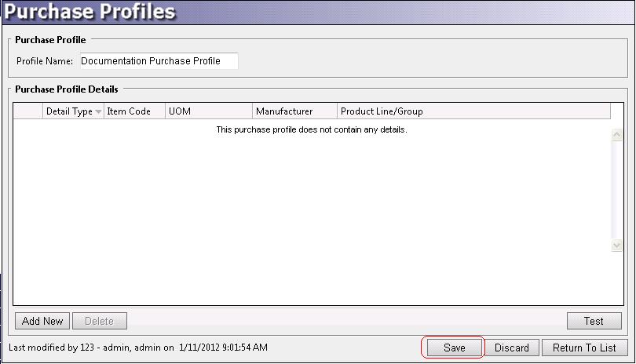
Task: Click the empty details grid message
Action: point(311,129)
